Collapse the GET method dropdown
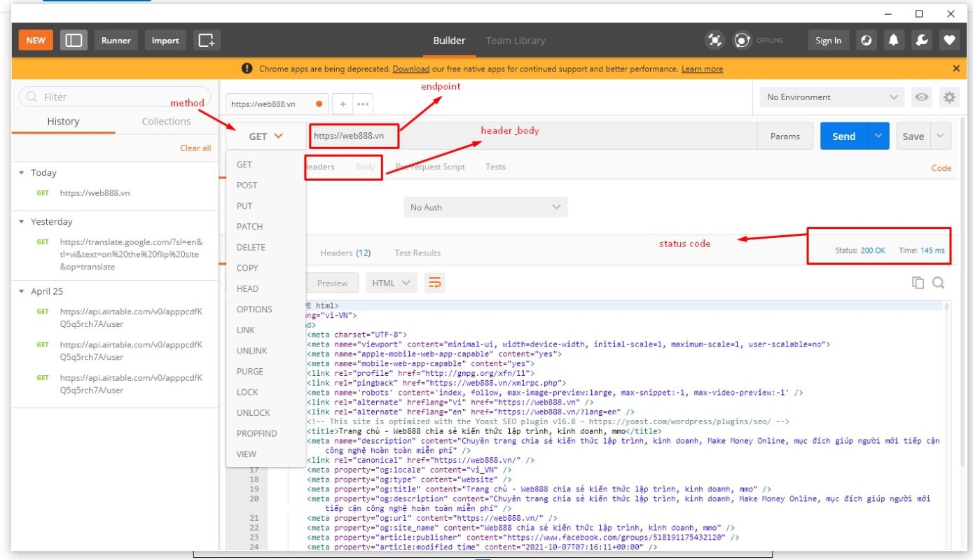This screenshot has height=560, width=973. 265,136
